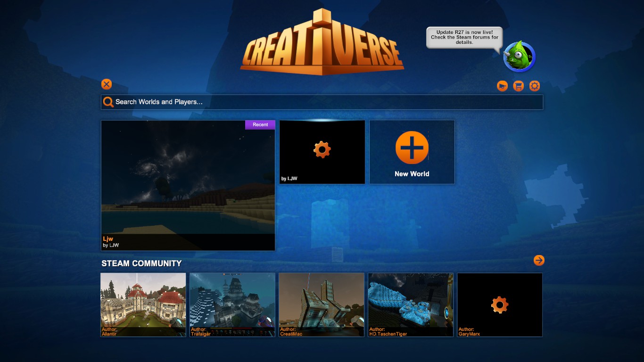Open the community world by Trafalgar
This screenshot has height=362, width=644.
(x=232, y=304)
